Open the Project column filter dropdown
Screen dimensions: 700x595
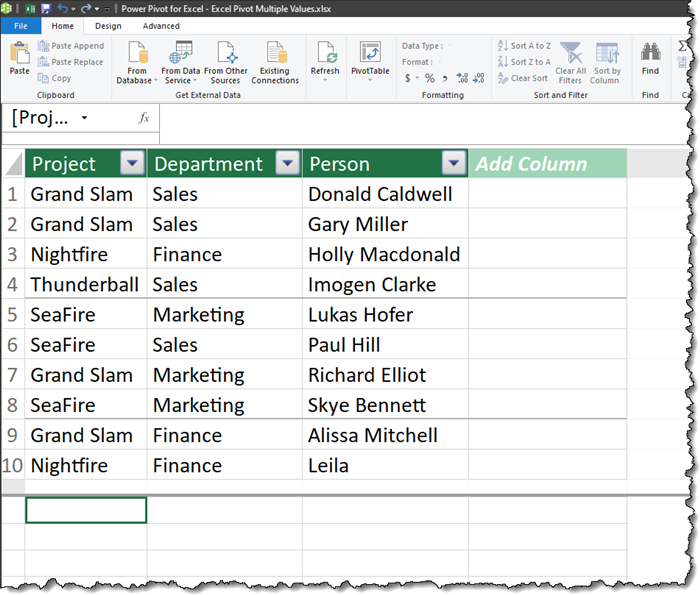click(132, 164)
